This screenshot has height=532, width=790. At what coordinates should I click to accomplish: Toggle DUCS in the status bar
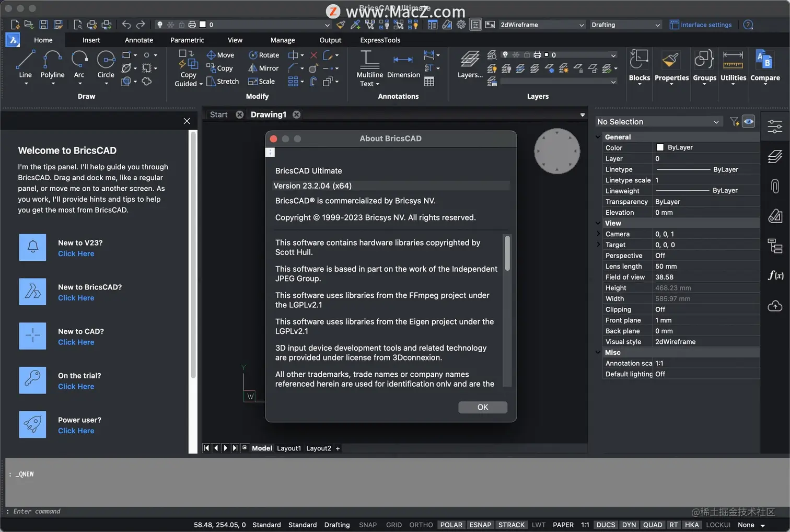[606, 525]
